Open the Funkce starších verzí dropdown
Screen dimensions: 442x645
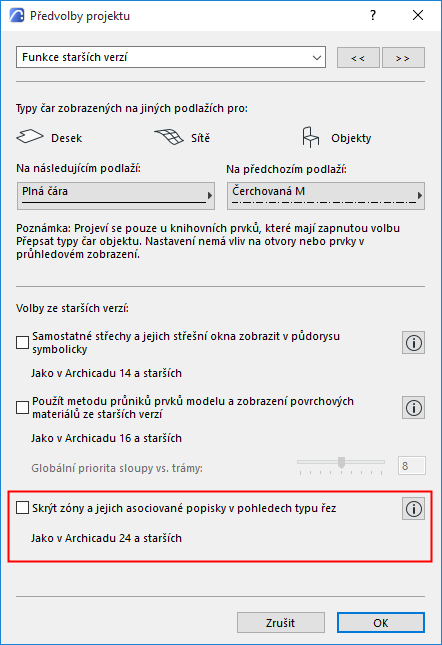[171, 57]
